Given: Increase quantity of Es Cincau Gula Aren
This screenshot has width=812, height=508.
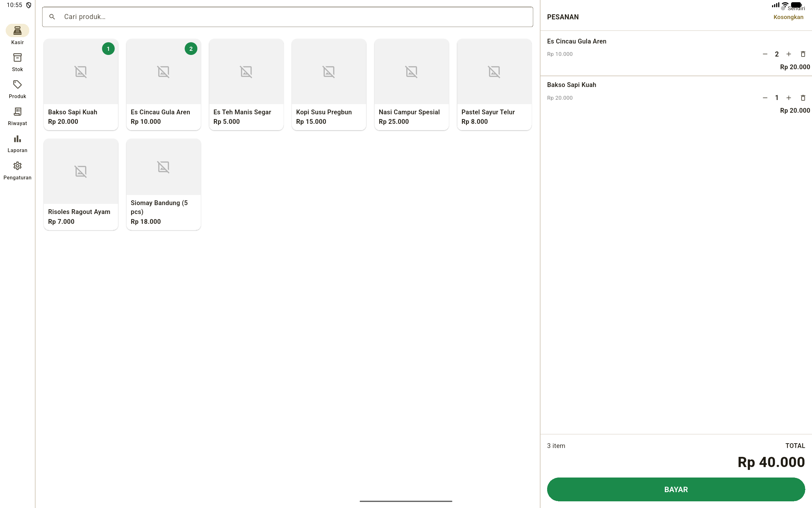Looking at the screenshot, I should [x=789, y=54].
